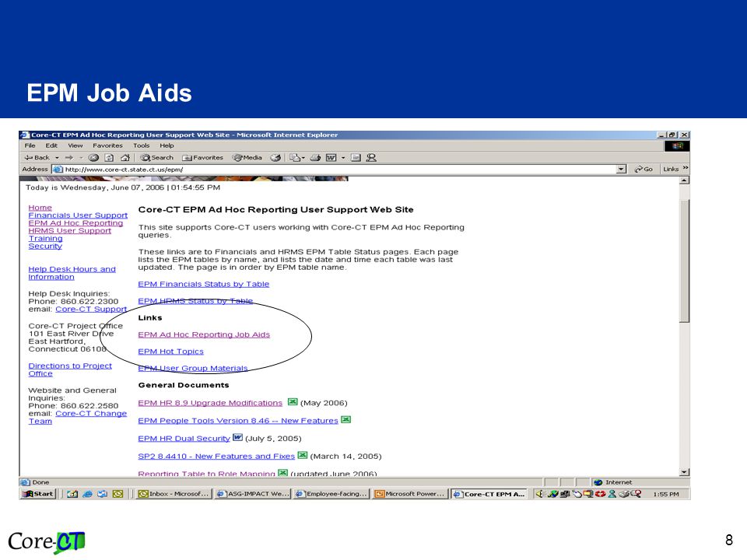Open the Media toolbar button

pyautogui.click(x=247, y=158)
